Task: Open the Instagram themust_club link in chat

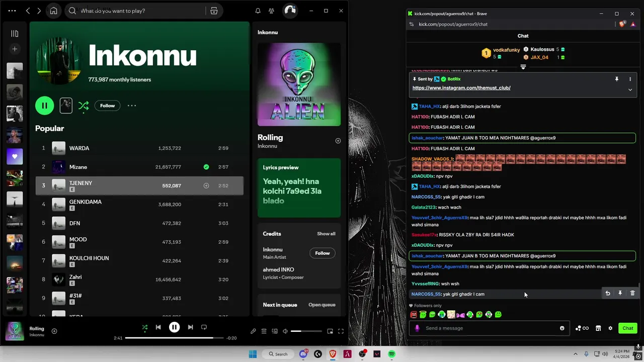Action: [461, 88]
